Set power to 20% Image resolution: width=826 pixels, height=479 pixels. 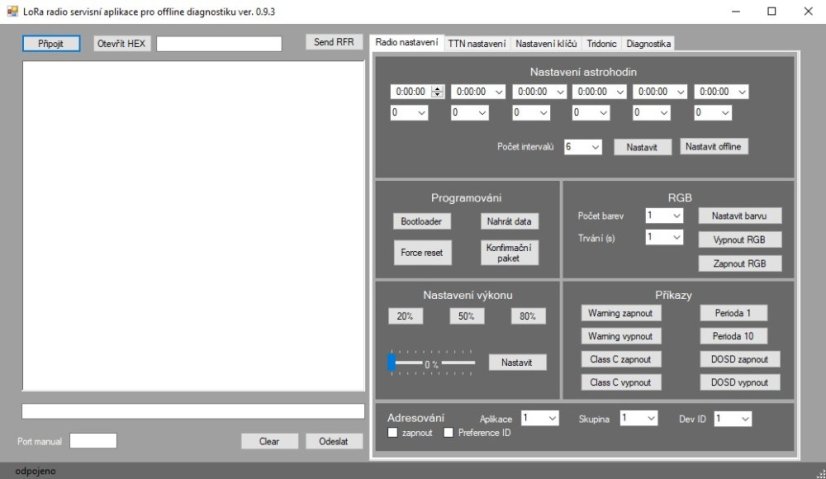point(405,316)
